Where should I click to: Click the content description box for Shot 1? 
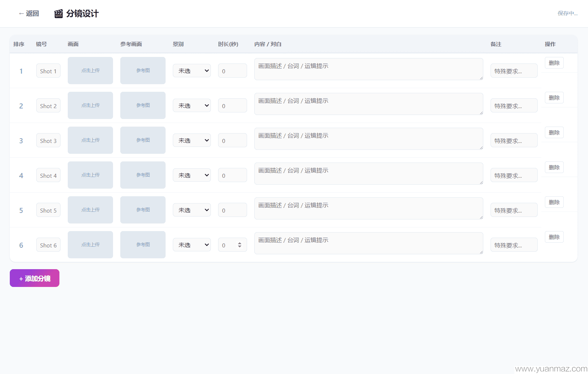pos(368,69)
